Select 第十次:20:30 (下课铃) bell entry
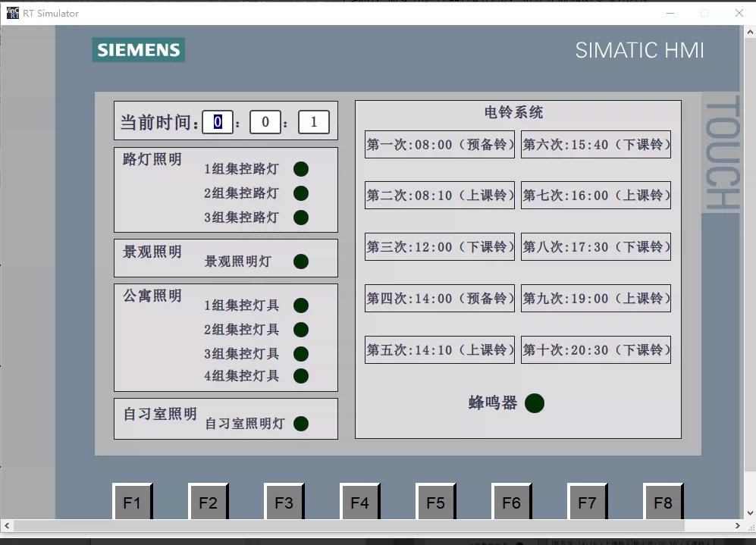Viewport: 756px width, 545px height. coord(596,350)
